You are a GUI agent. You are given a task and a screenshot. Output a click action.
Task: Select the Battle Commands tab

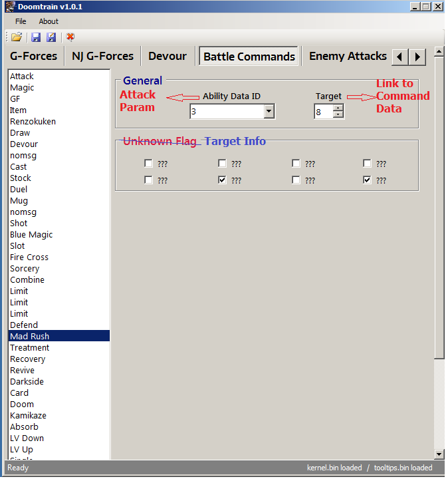[x=249, y=56]
